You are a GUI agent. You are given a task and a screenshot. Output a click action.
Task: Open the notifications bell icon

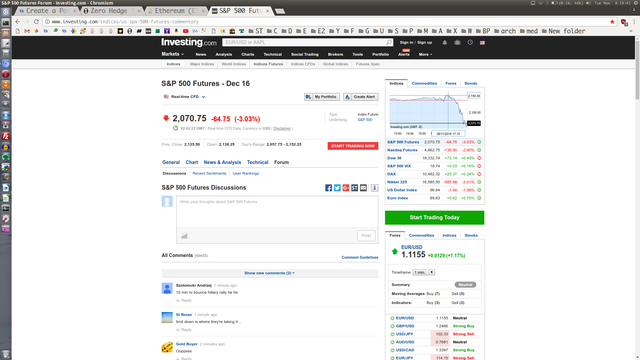click(x=444, y=42)
